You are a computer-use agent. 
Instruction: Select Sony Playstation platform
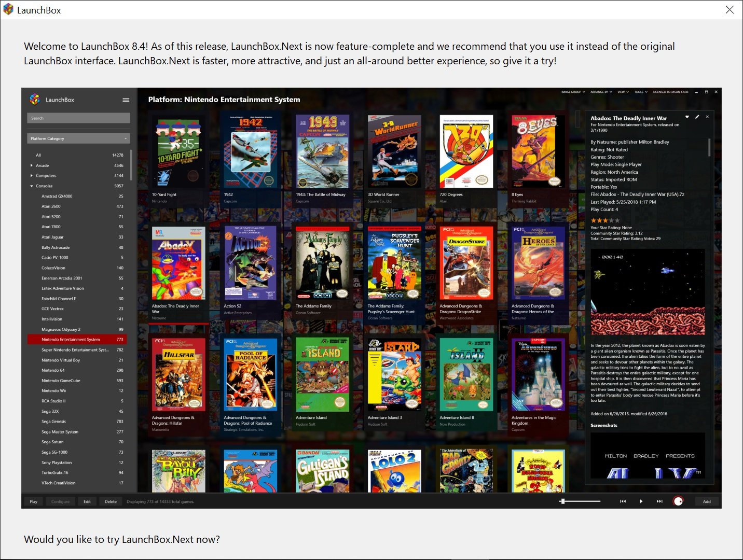tap(77, 463)
